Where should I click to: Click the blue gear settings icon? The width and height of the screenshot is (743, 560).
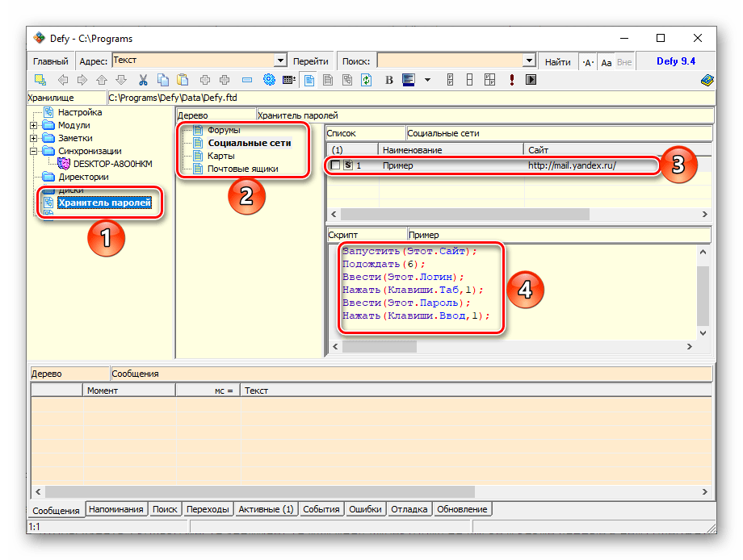point(270,80)
